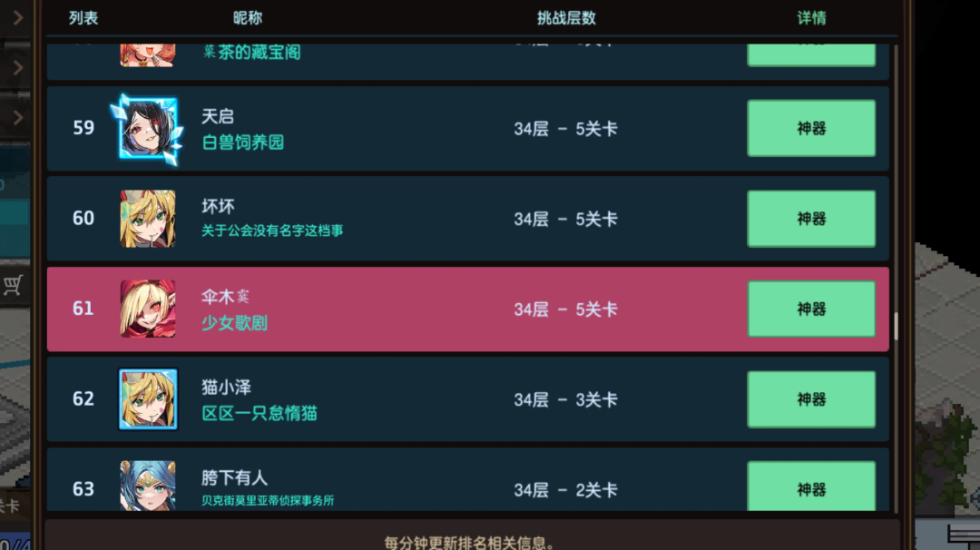
Task: Click the avatar of player 猫小泽
Action: coord(148,399)
